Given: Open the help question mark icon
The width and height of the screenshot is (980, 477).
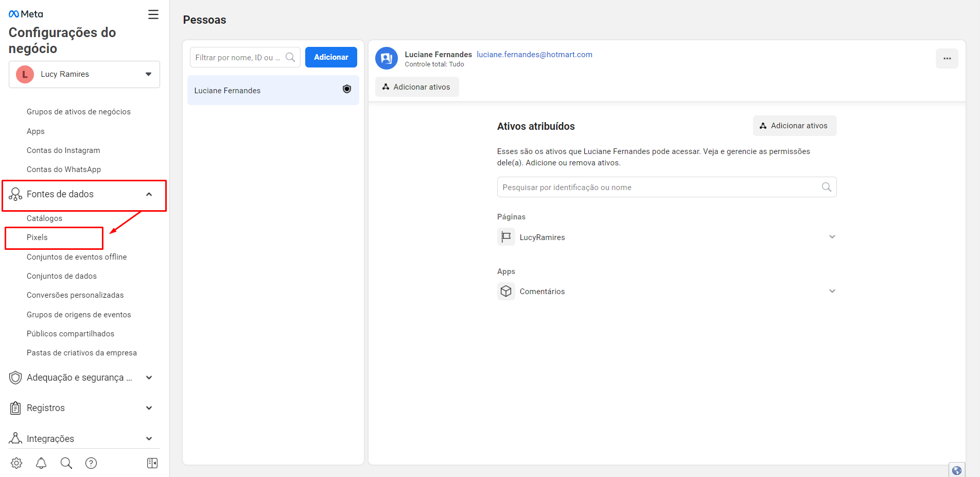Looking at the screenshot, I should [91, 463].
